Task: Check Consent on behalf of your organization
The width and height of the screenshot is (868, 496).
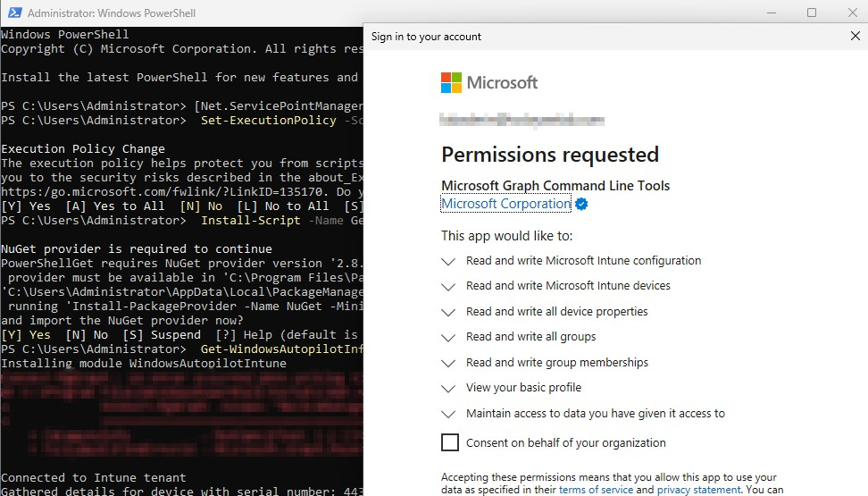Action: click(x=450, y=442)
